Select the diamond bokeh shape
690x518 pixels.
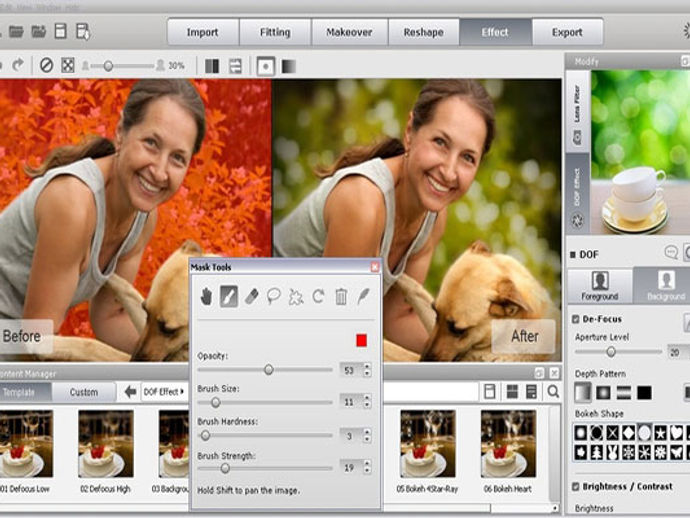628,434
